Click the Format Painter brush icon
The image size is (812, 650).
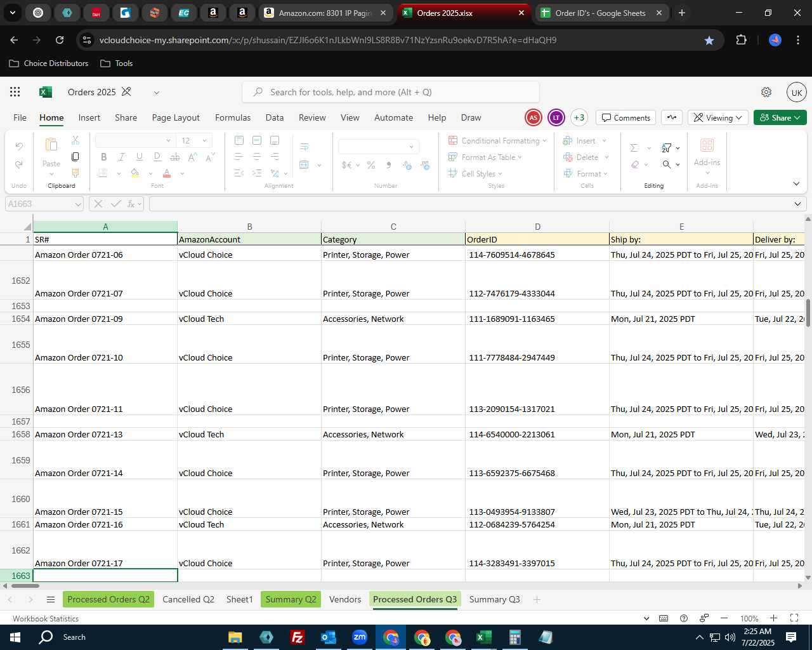click(75, 173)
